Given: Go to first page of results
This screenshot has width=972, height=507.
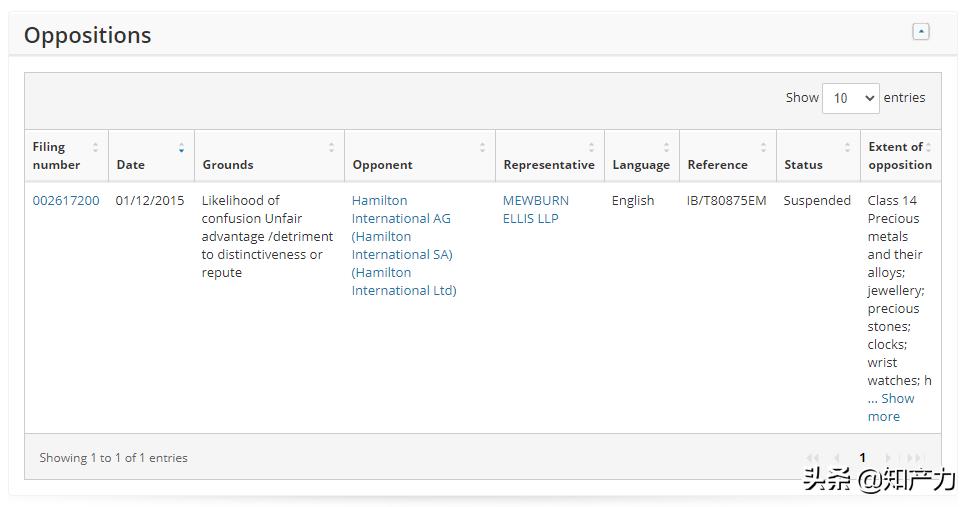Looking at the screenshot, I should [813, 458].
